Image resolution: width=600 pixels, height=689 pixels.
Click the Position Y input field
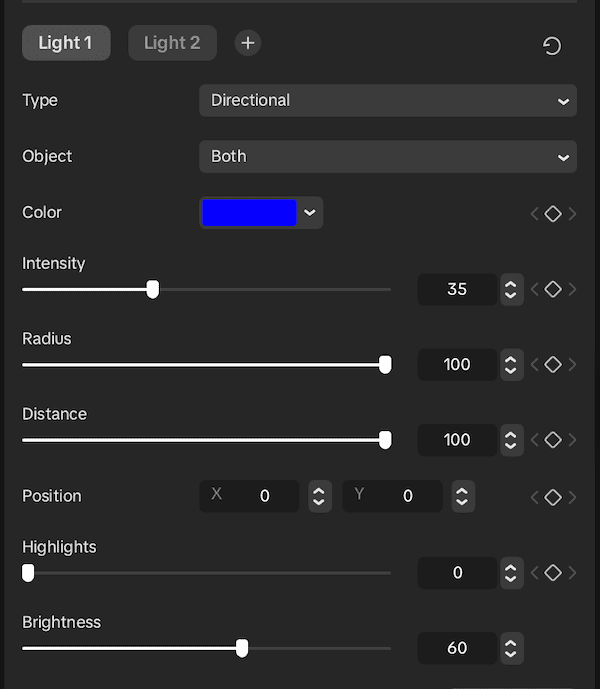tap(393, 496)
